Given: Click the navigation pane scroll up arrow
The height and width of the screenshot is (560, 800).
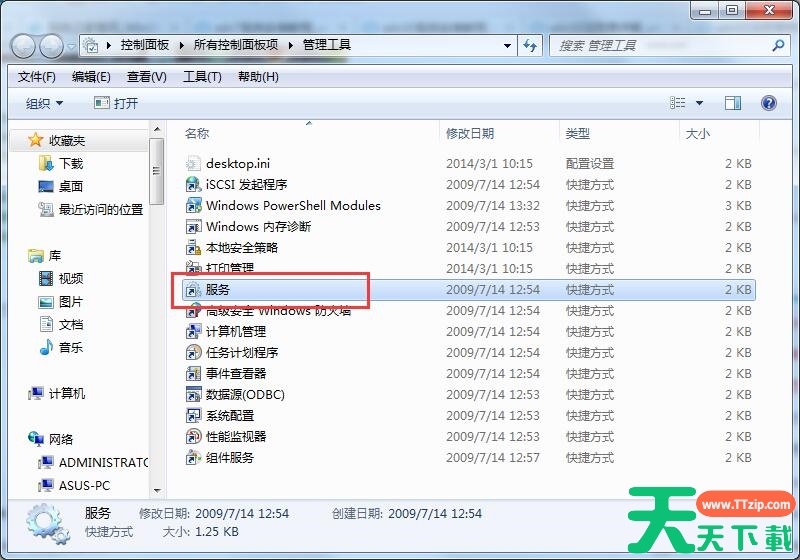Looking at the screenshot, I should click(x=157, y=129).
